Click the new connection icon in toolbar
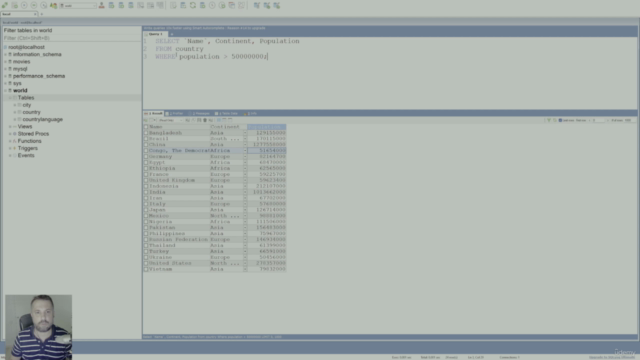640x360 pixels. coord(4,5)
